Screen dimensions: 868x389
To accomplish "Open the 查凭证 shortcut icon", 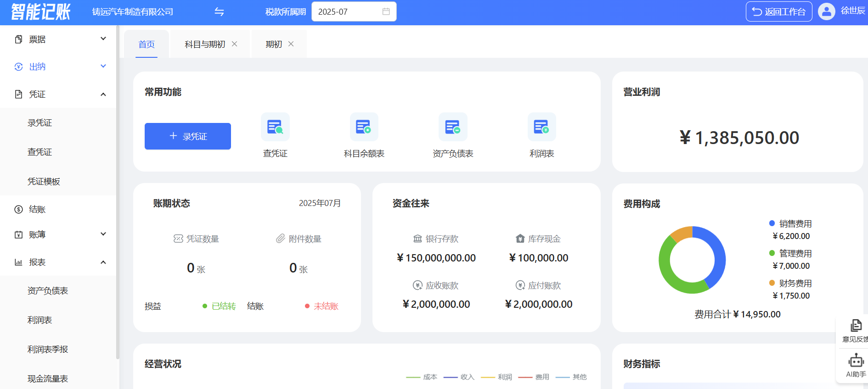I will [275, 127].
